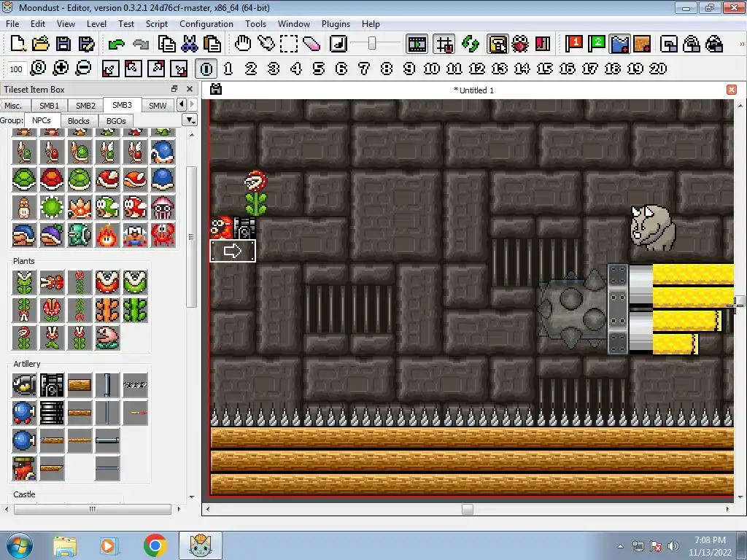Save the current level

(x=63, y=44)
